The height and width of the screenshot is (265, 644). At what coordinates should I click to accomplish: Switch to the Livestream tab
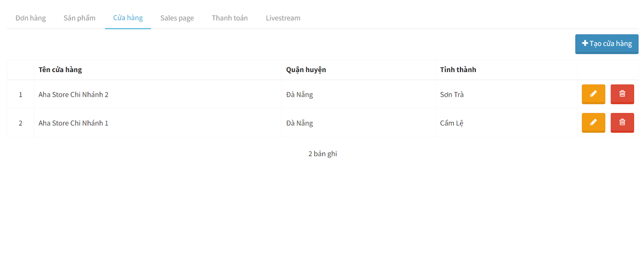pos(283,18)
